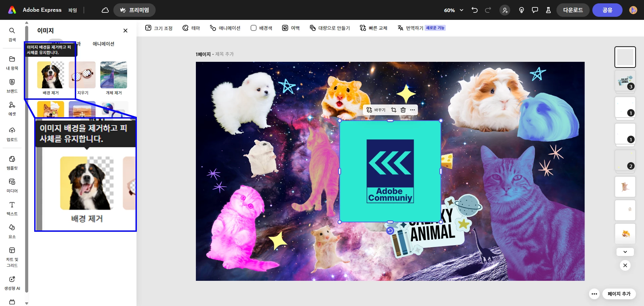Screen dimensions: 644x306
Task: Open the 생성형 AI panel
Action: pyautogui.click(x=12, y=283)
